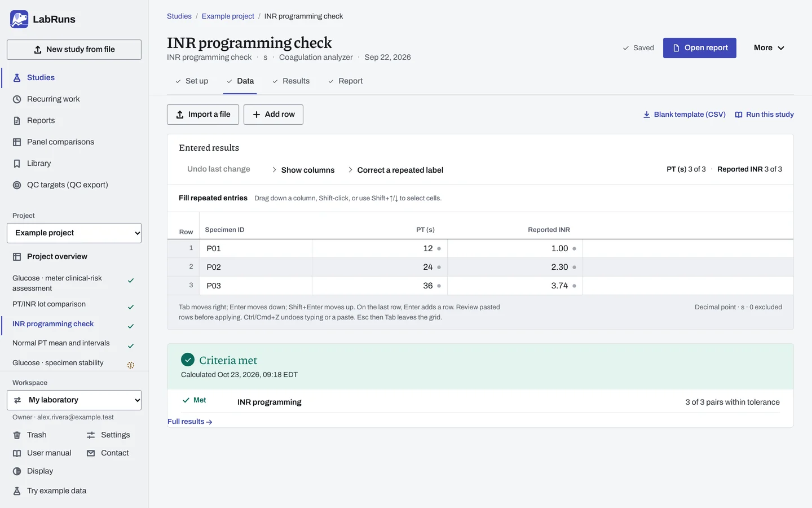Viewport: 812px width, 508px height.
Task: Click the LabRuns logo icon
Action: [19, 19]
